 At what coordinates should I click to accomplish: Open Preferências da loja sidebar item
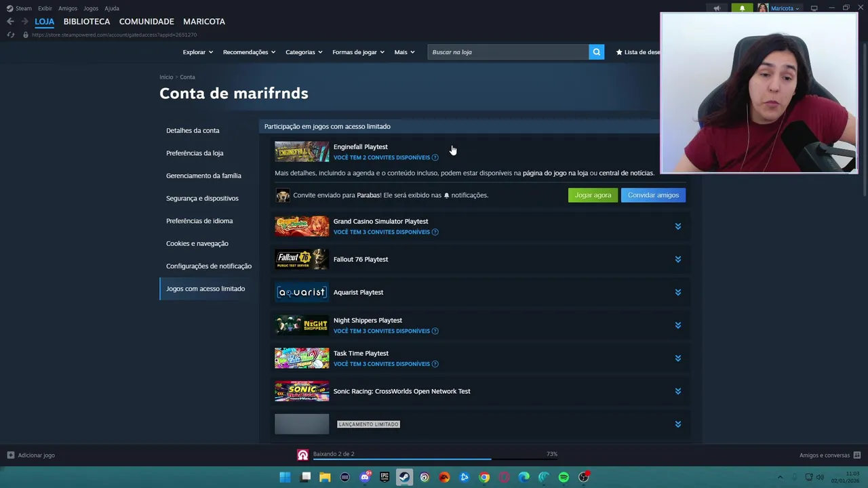pos(195,153)
